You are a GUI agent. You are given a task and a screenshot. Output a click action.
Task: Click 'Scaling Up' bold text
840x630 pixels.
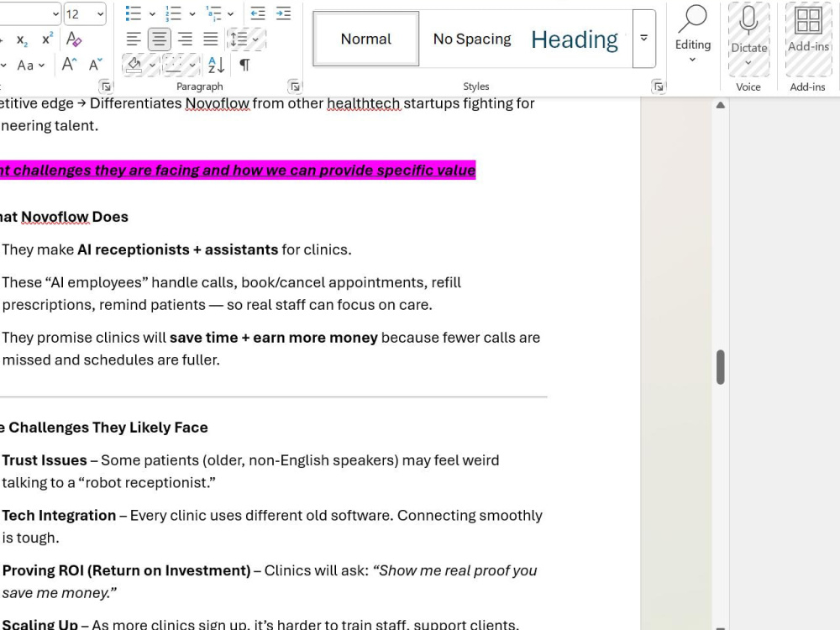coord(40,624)
